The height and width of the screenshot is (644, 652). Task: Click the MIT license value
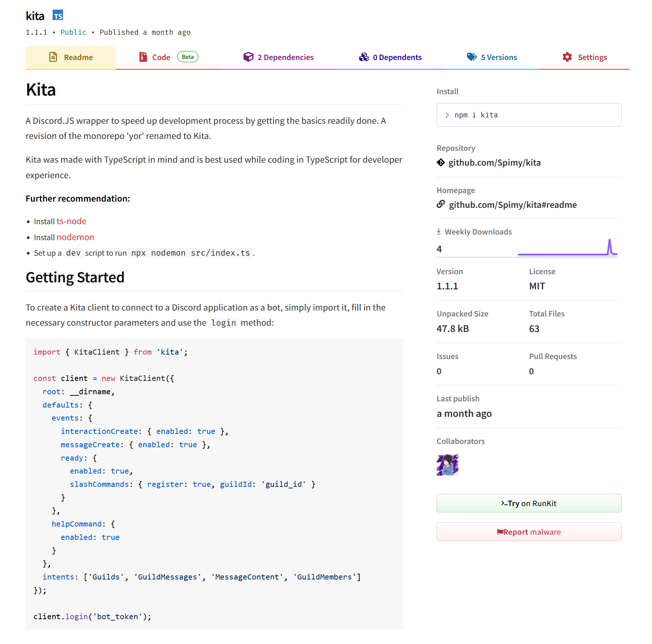[537, 286]
